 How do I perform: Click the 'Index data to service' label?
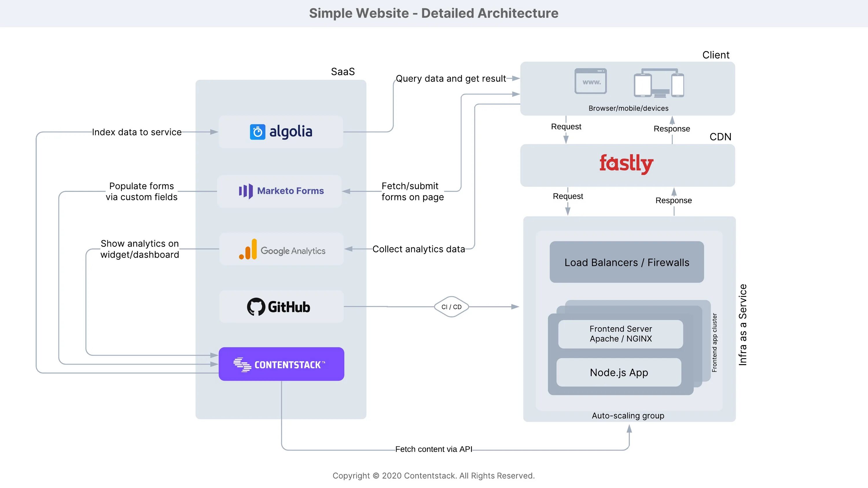tap(137, 132)
